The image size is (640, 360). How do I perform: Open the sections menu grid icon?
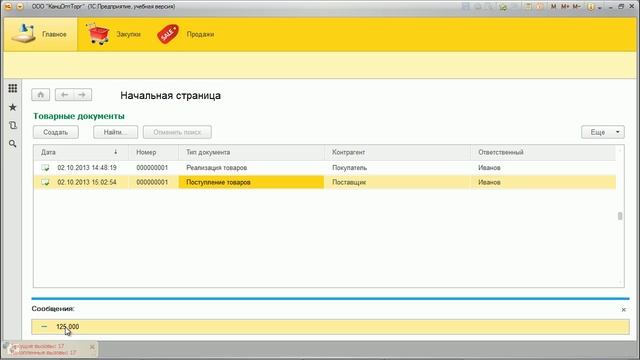(13, 88)
